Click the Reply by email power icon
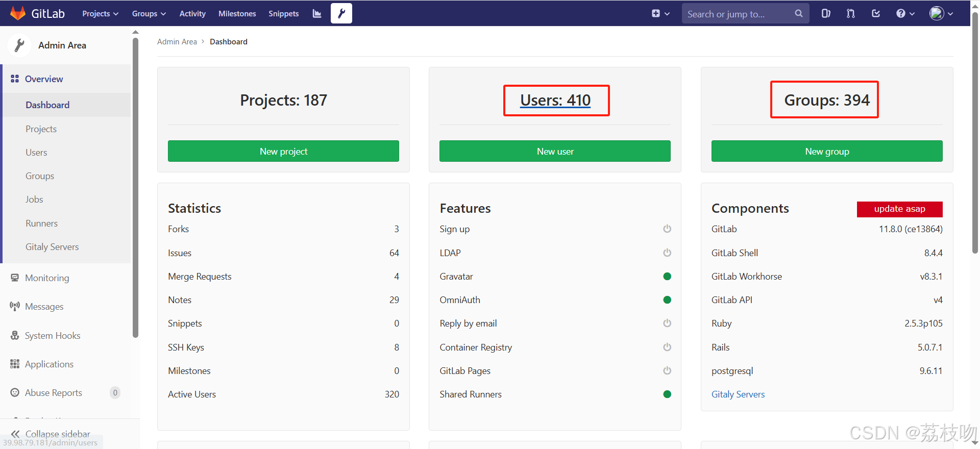 pyautogui.click(x=667, y=323)
